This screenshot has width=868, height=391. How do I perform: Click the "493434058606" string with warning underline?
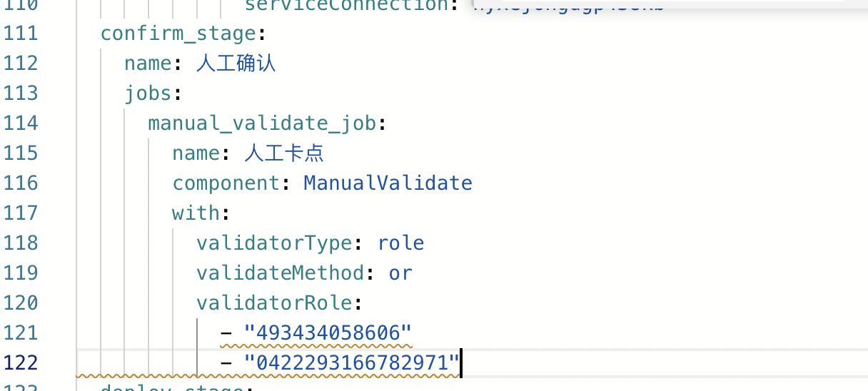[x=328, y=333]
